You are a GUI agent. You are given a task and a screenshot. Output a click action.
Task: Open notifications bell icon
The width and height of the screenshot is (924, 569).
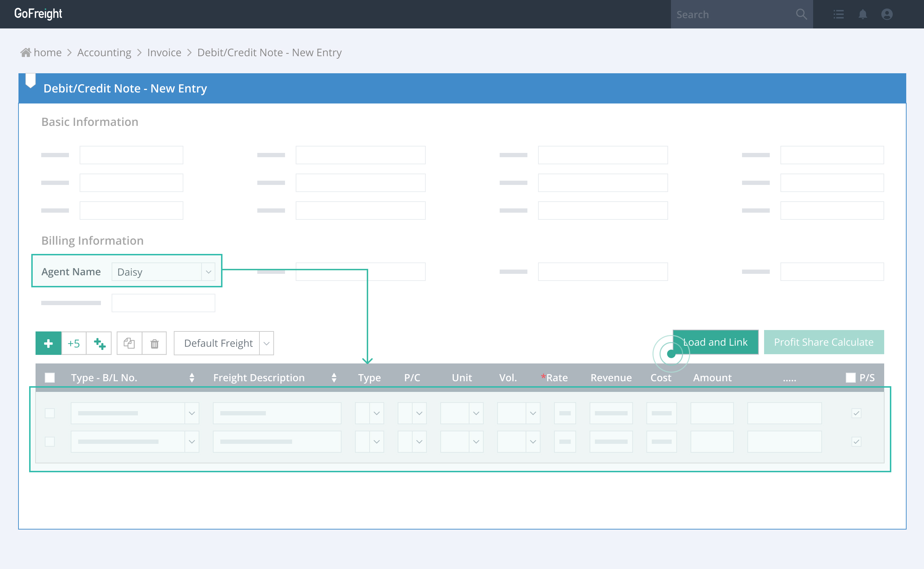click(x=862, y=14)
